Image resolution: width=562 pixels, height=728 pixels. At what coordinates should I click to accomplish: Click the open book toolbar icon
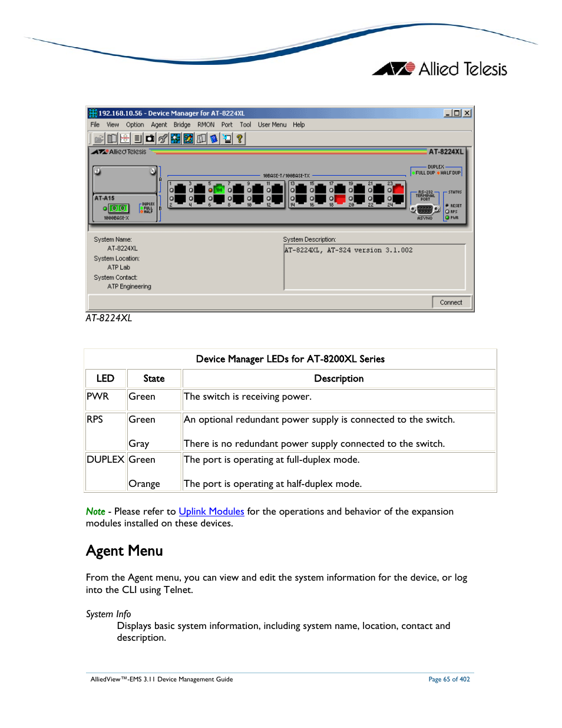(x=112, y=139)
